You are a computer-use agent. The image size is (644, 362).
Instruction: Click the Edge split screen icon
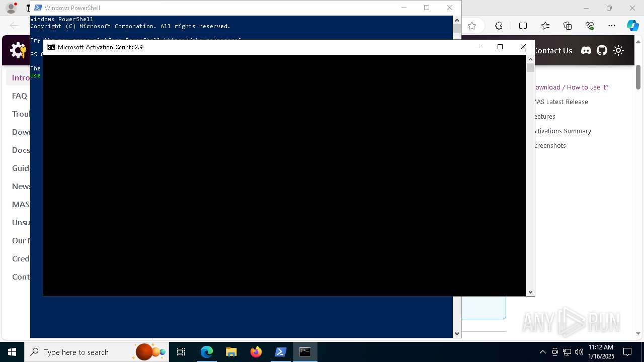523,26
